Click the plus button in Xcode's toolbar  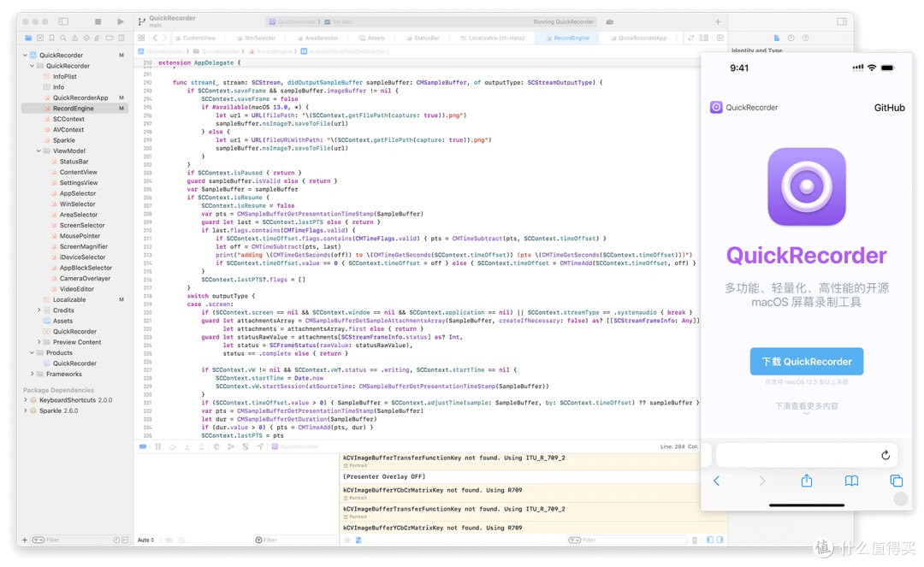pyautogui.click(x=718, y=21)
